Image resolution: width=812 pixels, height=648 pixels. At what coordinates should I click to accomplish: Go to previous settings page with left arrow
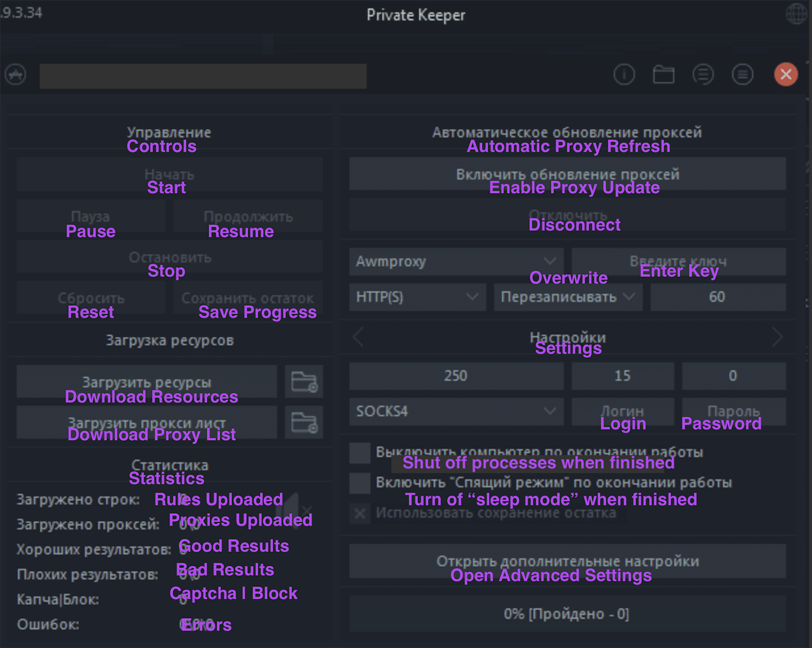[x=358, y=337]
